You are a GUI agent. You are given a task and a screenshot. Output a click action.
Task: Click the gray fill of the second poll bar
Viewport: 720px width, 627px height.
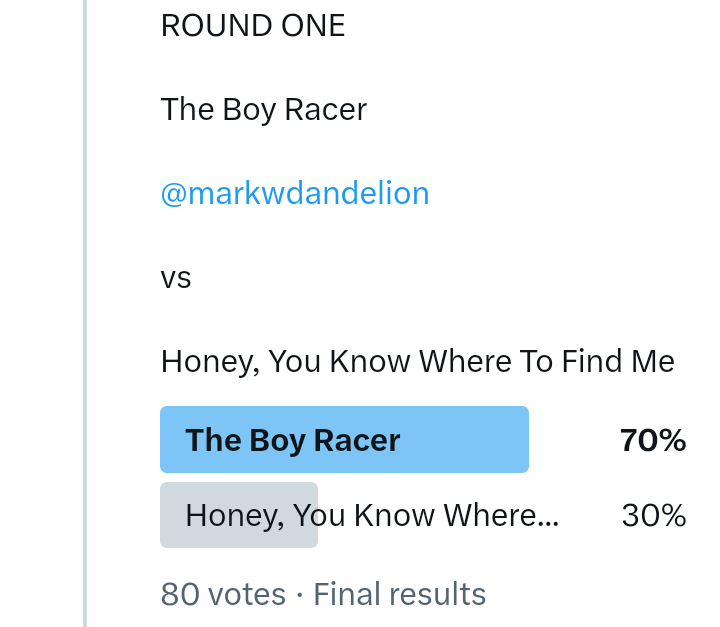tap(172, 515)
